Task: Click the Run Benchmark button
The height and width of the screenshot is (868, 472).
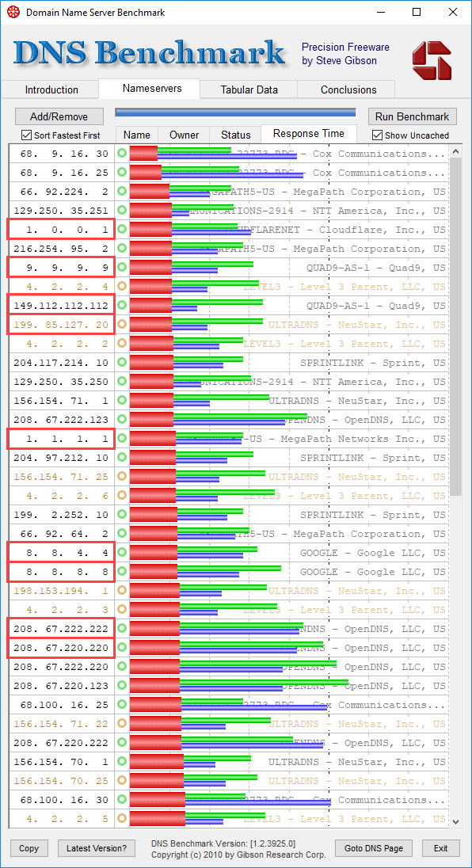Action: [413, 116]
